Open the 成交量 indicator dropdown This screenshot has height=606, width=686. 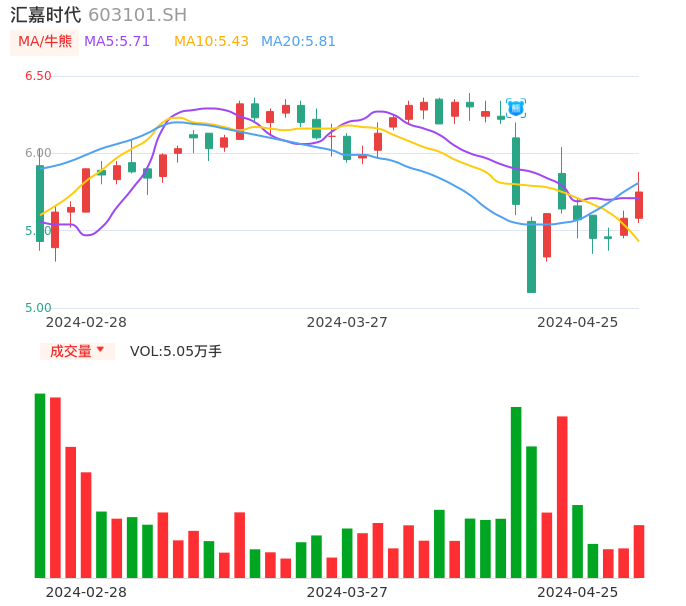point(77,351)
